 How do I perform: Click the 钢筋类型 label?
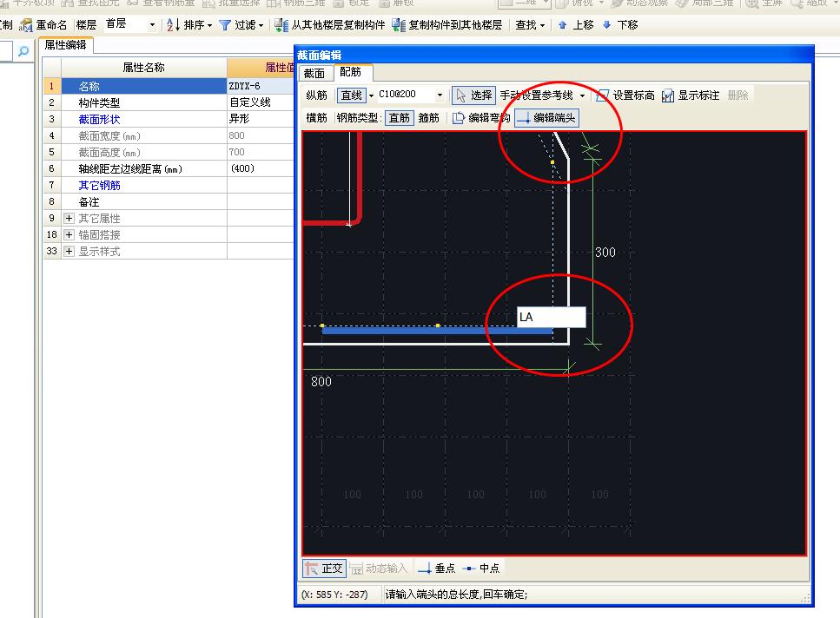[359, 118]
